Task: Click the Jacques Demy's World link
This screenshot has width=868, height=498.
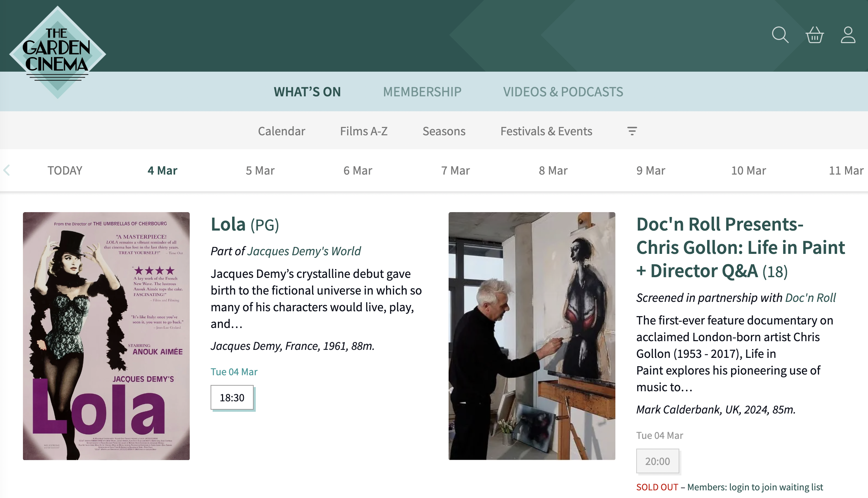Action: pos(304,251)
